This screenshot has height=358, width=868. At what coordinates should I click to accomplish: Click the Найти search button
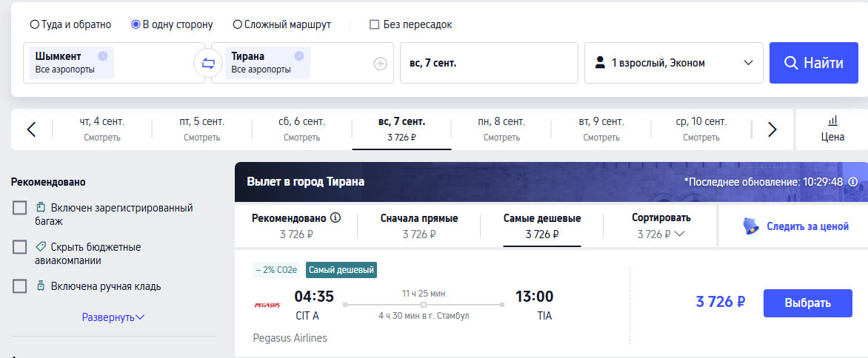point(814,63)
